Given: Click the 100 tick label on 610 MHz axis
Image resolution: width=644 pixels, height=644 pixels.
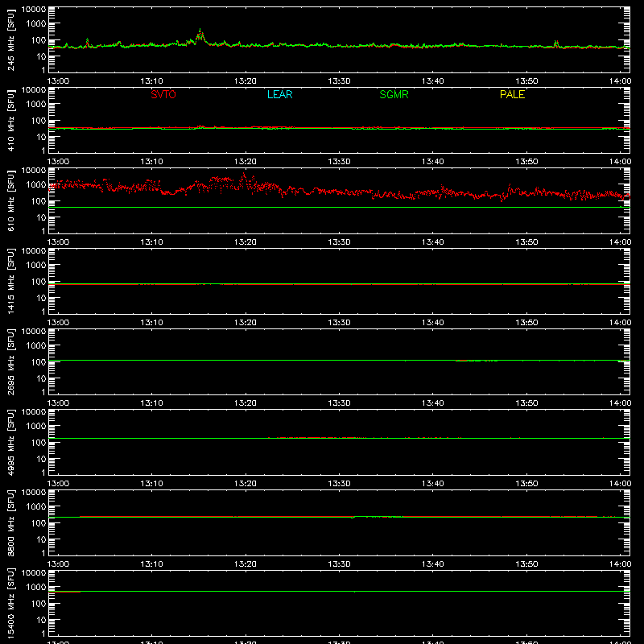Looking at the screenshot, I should click(x=39, y=201).
